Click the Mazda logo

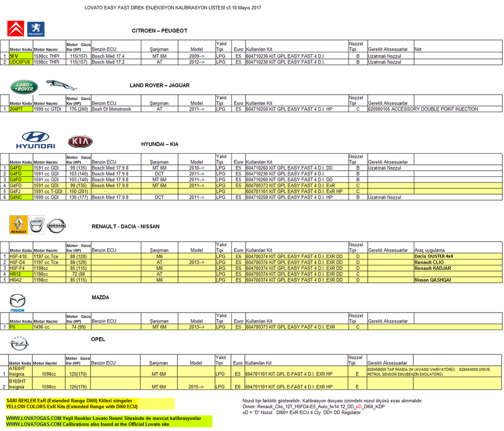(17, 303)
